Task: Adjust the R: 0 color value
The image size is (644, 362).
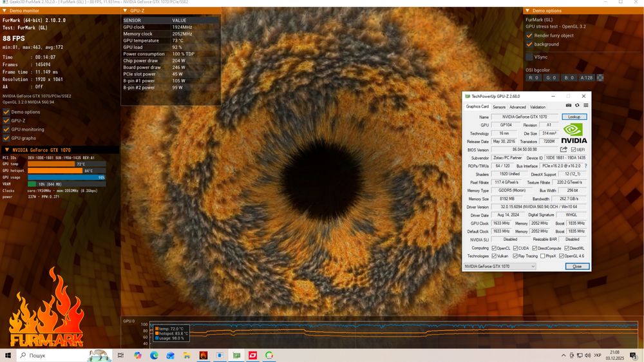Action: [x=533, y=78]
